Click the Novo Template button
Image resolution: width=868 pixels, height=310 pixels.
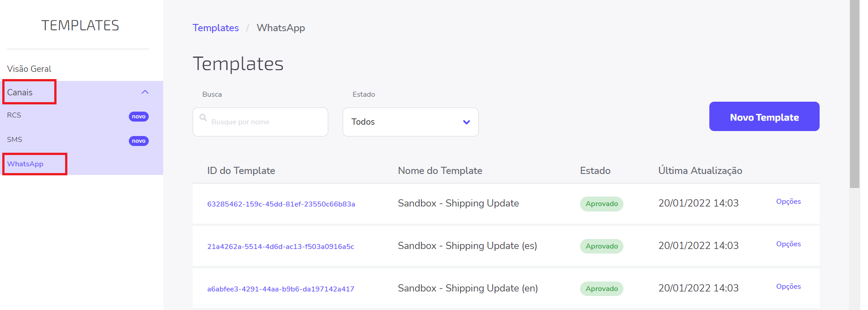point(764,117)
